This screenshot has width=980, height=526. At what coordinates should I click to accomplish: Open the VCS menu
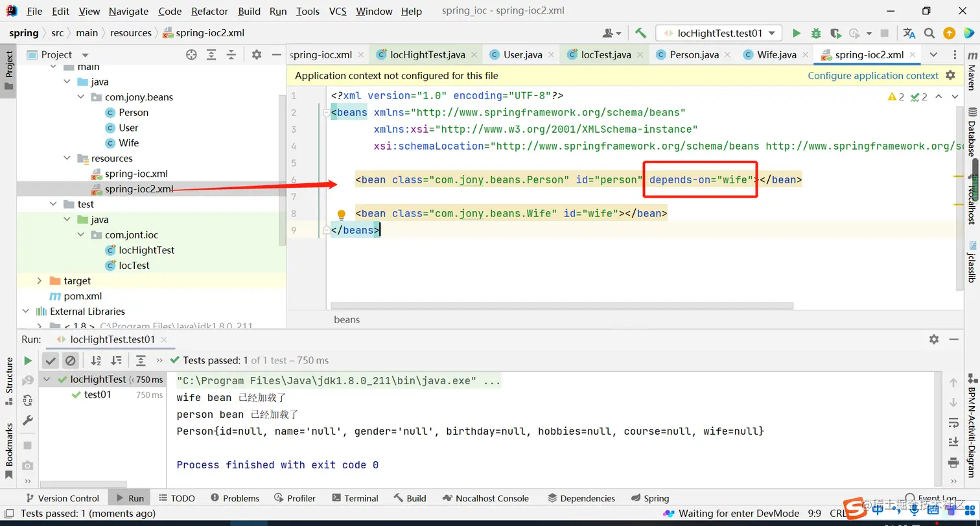click(x=338, y=11)
